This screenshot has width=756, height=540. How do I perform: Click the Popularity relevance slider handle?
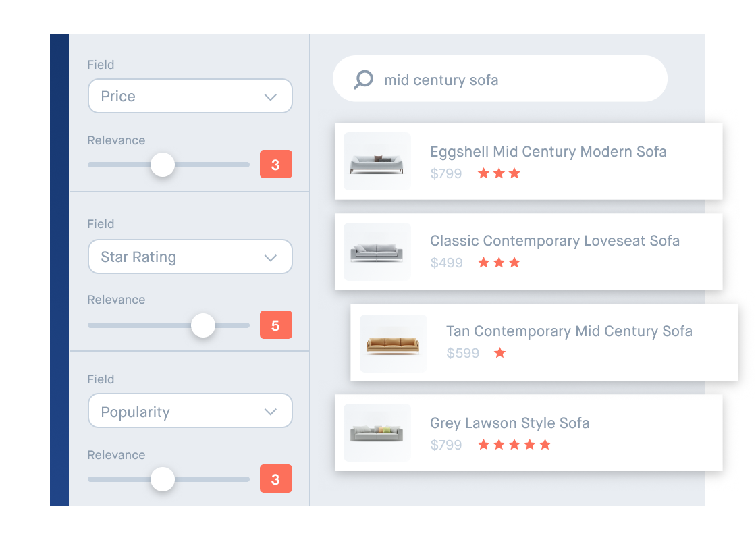(x=162, y=479)
